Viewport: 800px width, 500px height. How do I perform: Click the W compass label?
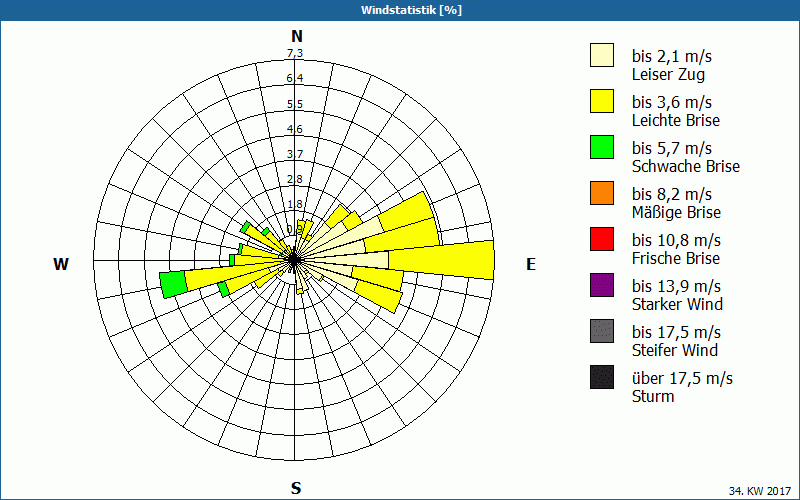click(x=61, y=264)
